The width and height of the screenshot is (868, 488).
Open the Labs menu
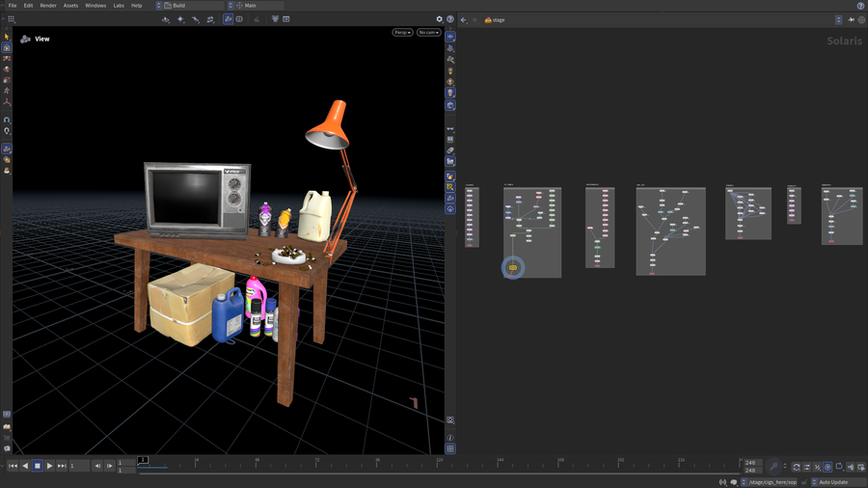pyautogui.click(x=119, y=6)
